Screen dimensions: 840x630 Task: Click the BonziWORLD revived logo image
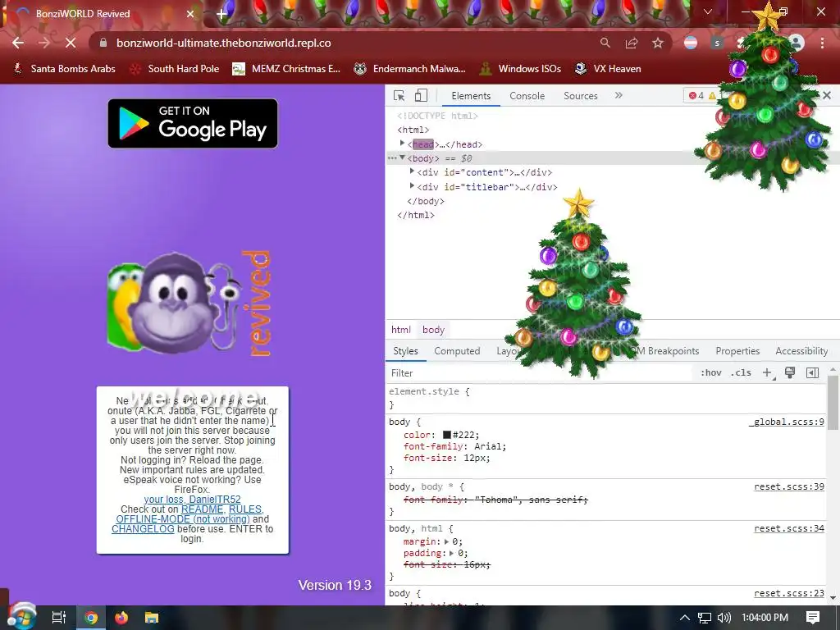pyautogui.click(x=189, y=304)
